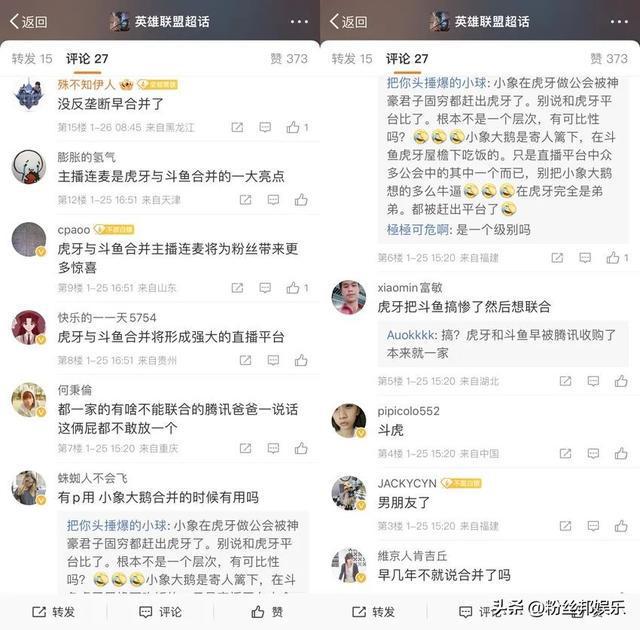
Task: Like the comment by 快乐的一一天5754
Action: pos(301,360)
